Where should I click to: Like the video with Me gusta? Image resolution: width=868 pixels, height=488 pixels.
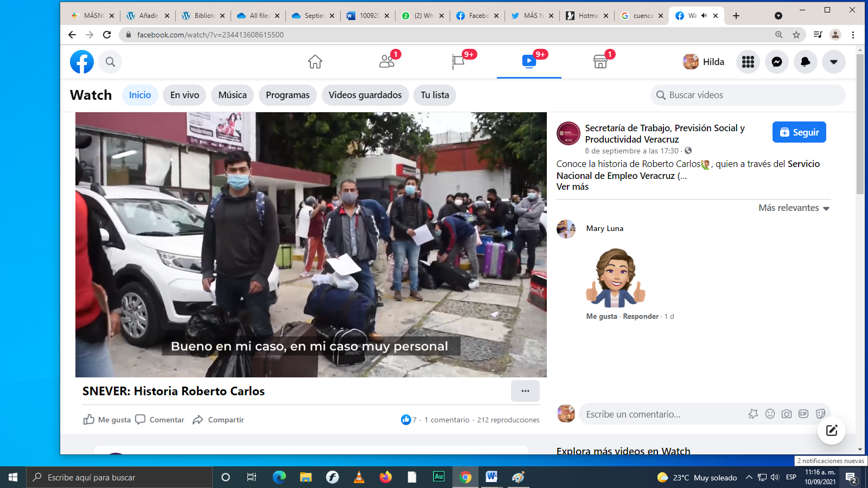[107, 420]
